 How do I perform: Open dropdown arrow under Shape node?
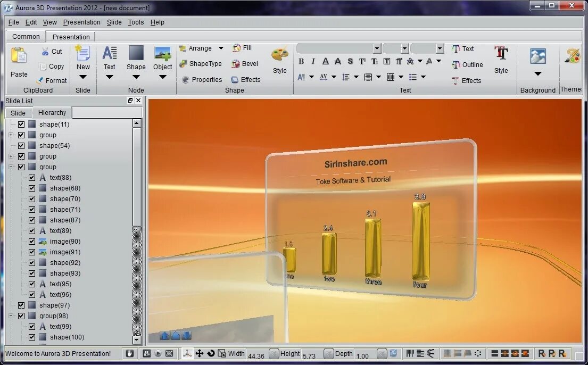pyautogui.click(x=136, y=77)
